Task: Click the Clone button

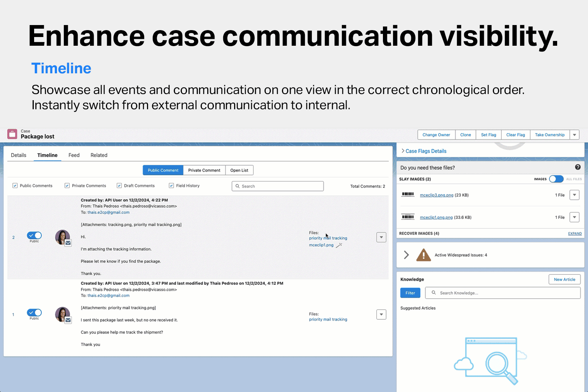Action: 466,135
